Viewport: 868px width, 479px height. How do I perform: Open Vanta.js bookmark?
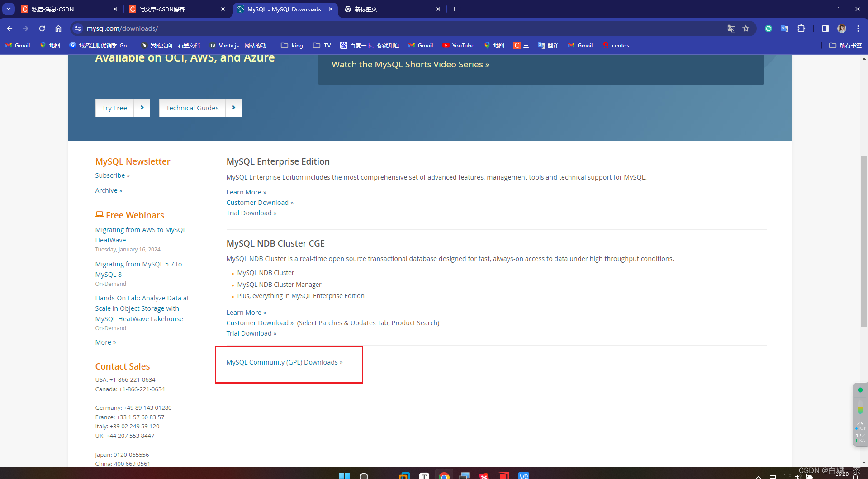tap(240, 46)
